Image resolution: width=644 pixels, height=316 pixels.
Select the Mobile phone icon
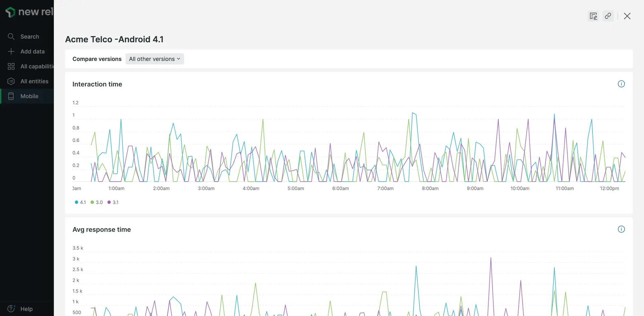click(x=11, y=96)
